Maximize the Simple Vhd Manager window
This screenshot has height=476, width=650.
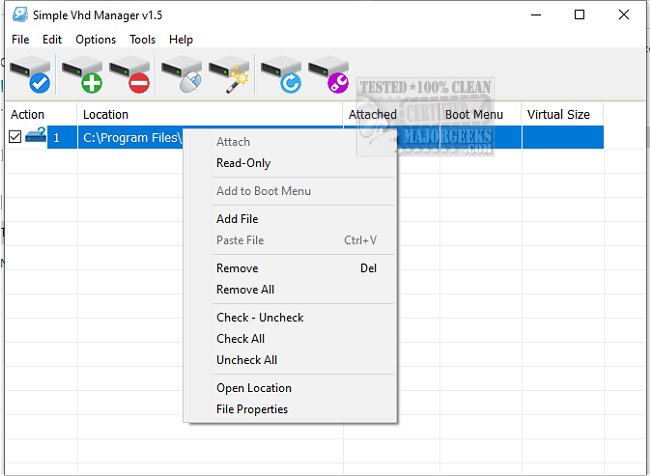pyautogui.click(x=580, y=15)
